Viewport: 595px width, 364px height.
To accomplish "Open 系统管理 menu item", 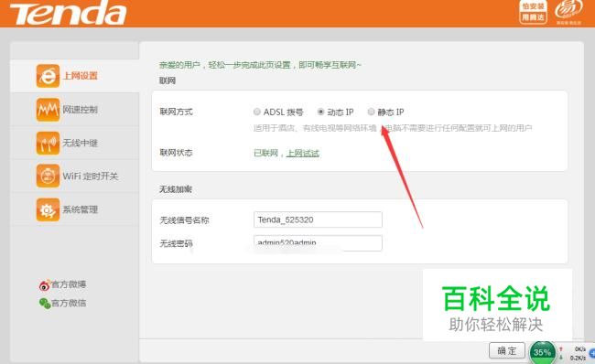I will pos(74,209).
